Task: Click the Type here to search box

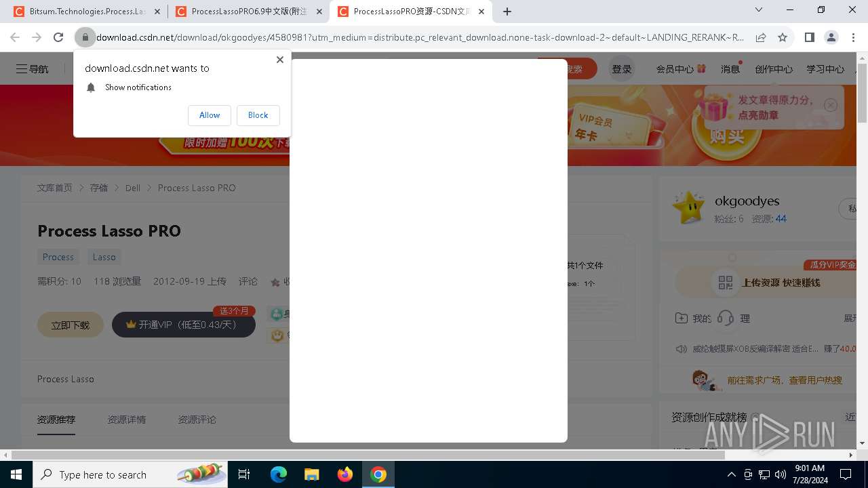Action: click(x=132, y=474)
